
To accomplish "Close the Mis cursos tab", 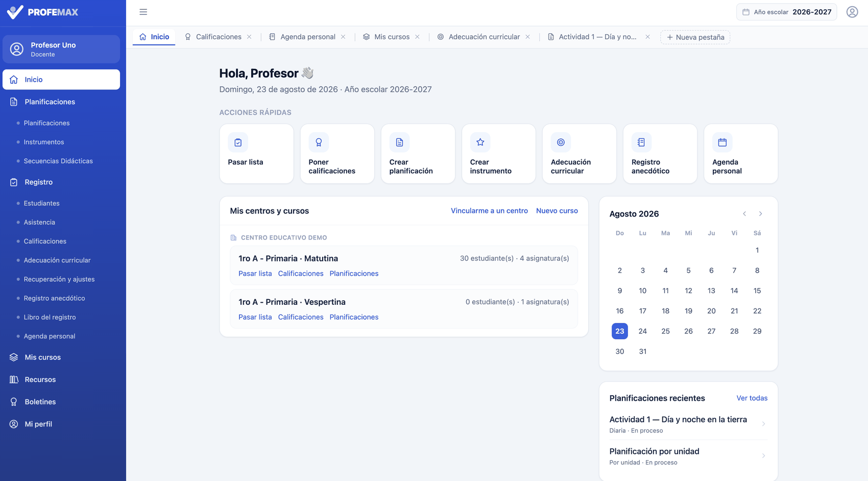I will pos(417,37).
